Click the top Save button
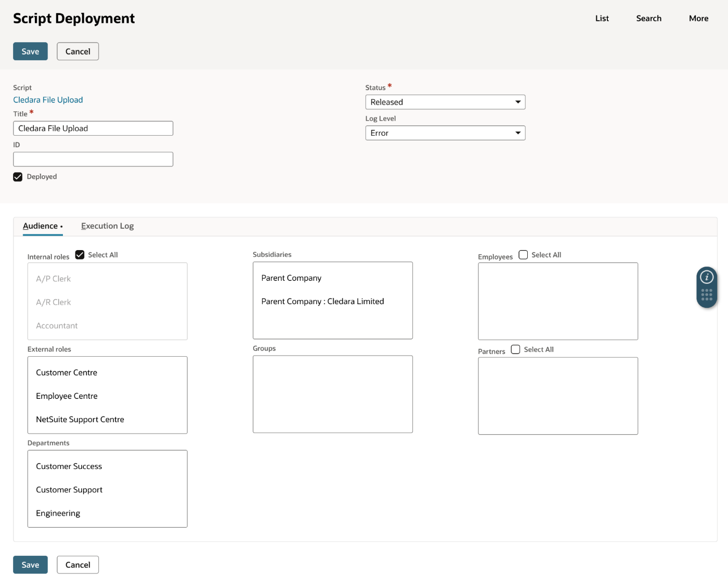 pyautogui.click(x=30, y=51)
